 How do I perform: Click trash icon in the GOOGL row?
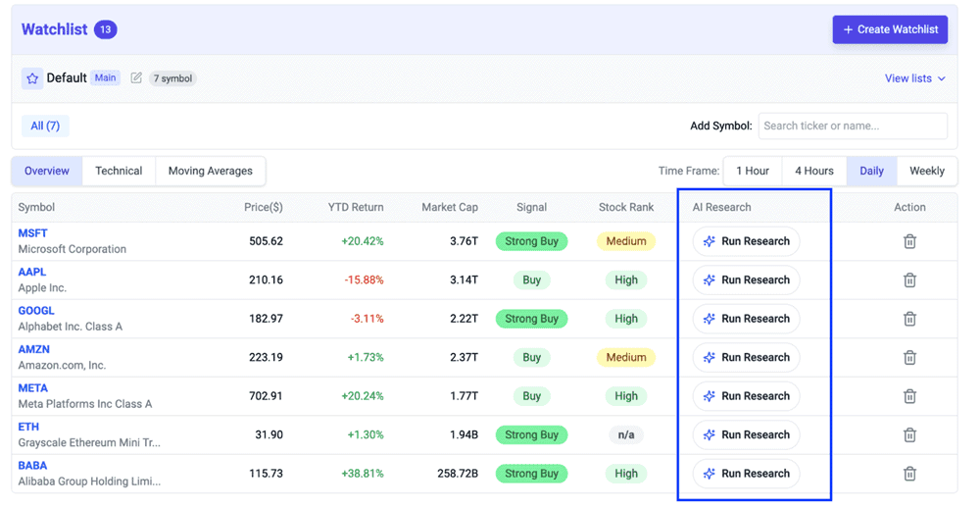tap(909, 319)
